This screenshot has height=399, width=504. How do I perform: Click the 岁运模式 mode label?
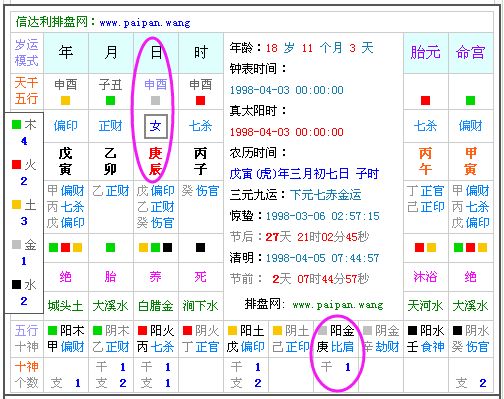(x=27, y=53)
